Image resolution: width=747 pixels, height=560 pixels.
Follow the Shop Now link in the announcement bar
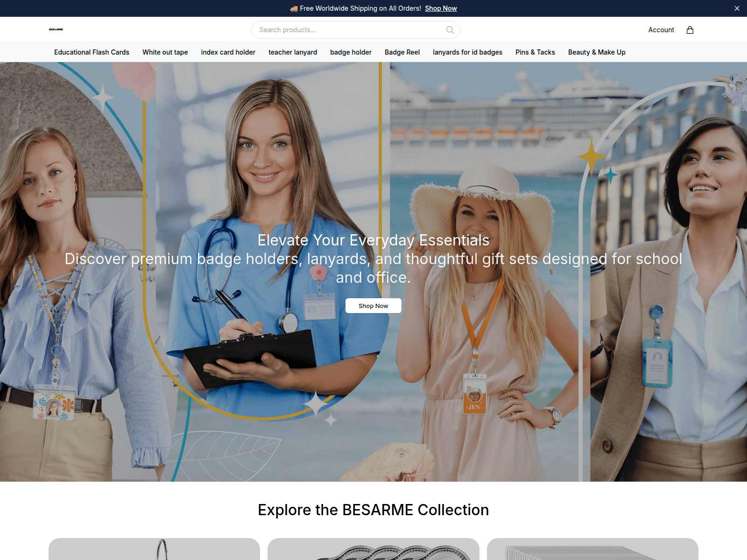(x=441, y=8)
